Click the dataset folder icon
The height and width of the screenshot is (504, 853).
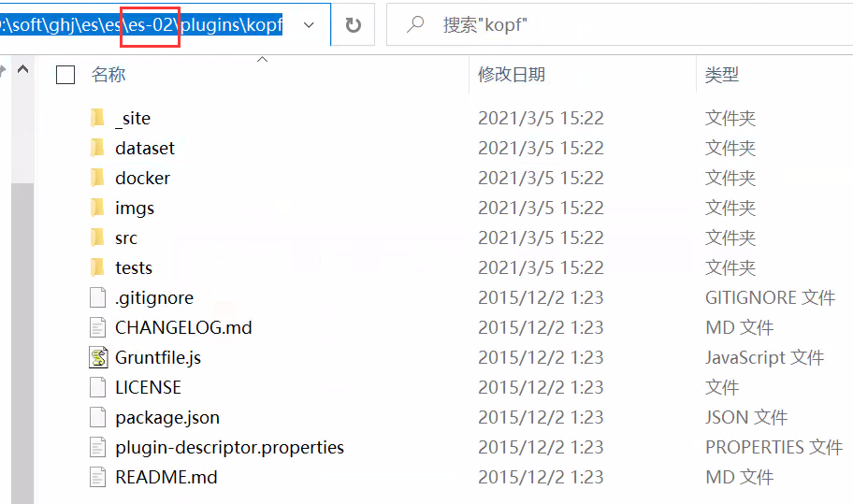coord(97,148)
